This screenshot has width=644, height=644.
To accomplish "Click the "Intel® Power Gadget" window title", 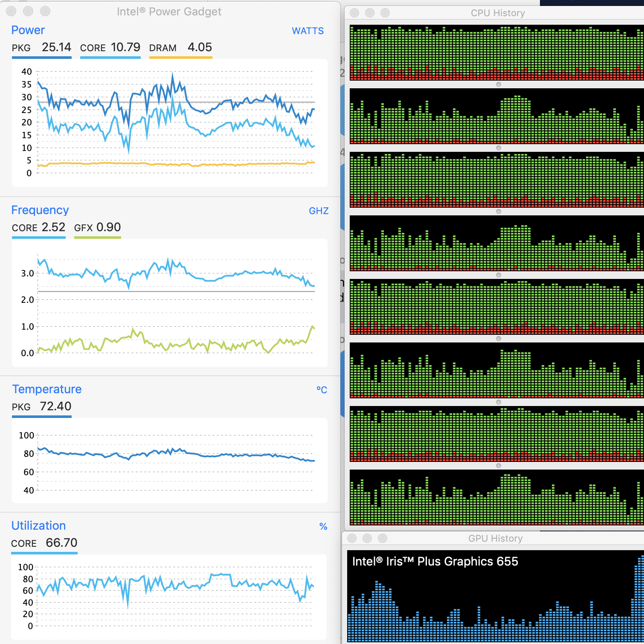I will [x=169, y=12].
